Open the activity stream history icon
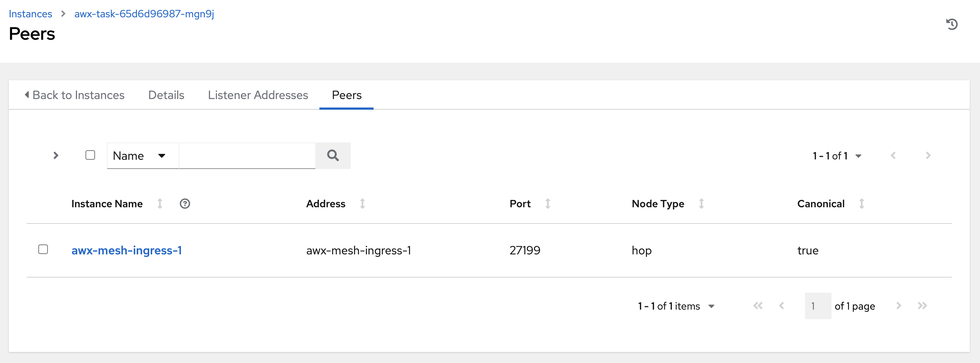The image size is (980, 363). (952, 24)
